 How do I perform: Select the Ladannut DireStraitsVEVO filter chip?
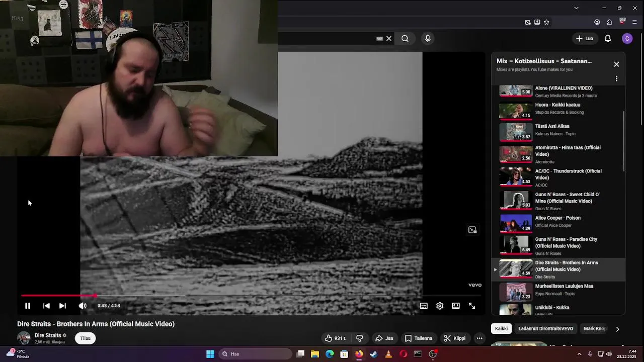click(x=546, y=329)
